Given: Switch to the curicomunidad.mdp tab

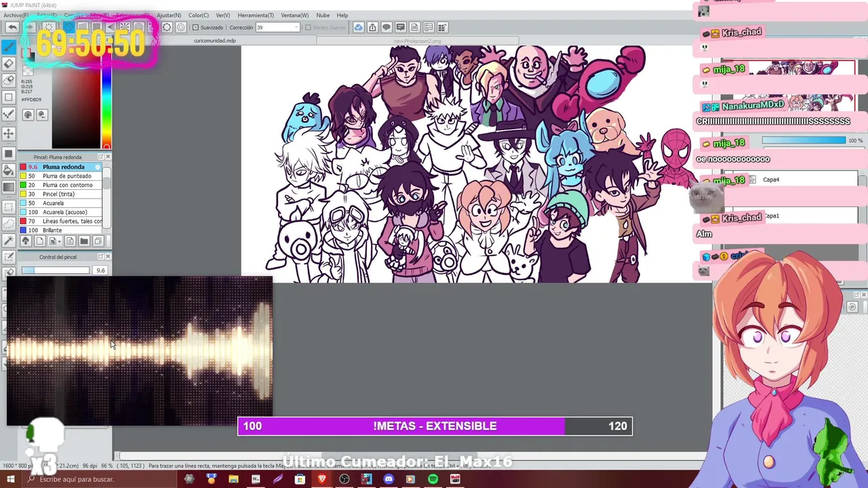Looking at the screenshot, I should 214,41.
